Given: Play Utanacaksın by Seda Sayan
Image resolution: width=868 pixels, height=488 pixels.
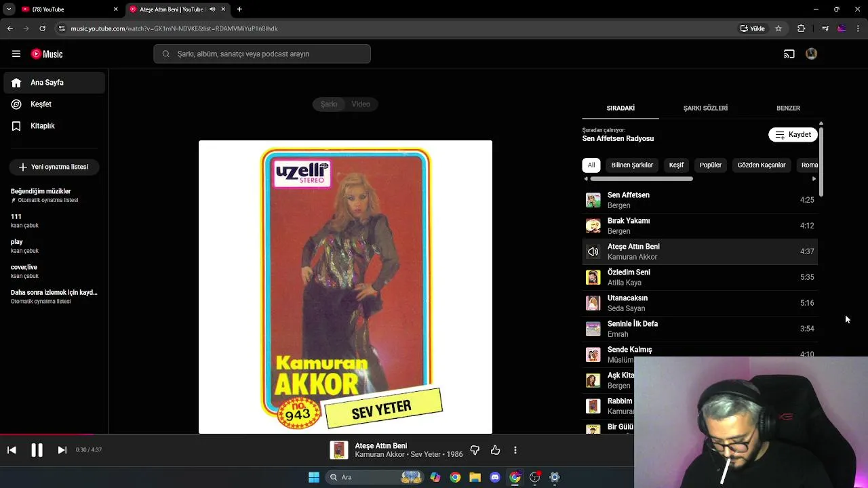Looking at the screenshot, I should (x=700, y=303).
